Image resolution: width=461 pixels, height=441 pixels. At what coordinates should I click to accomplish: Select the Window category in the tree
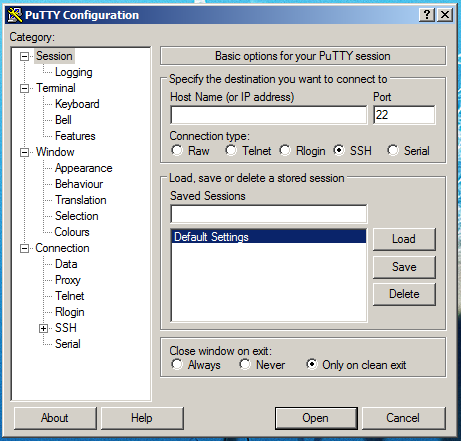[55, 152]
